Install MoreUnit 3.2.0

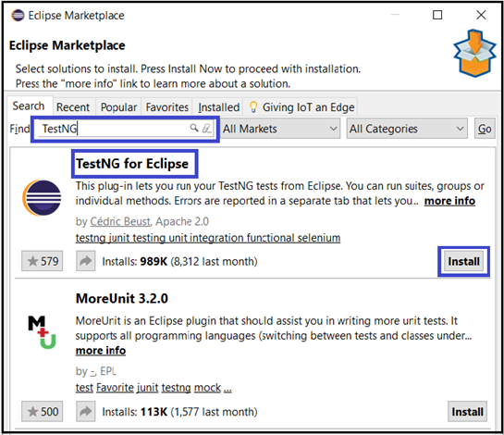pyautogui.click(x=467, y=412)
